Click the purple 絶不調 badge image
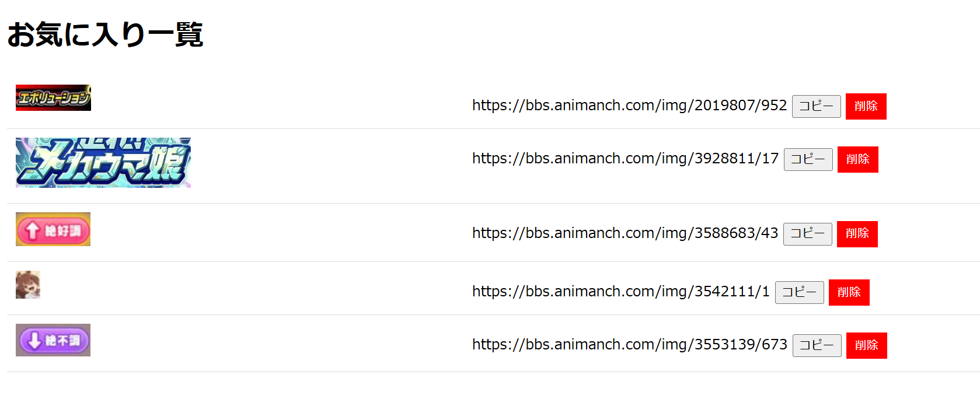 click(x=53, y=340)
